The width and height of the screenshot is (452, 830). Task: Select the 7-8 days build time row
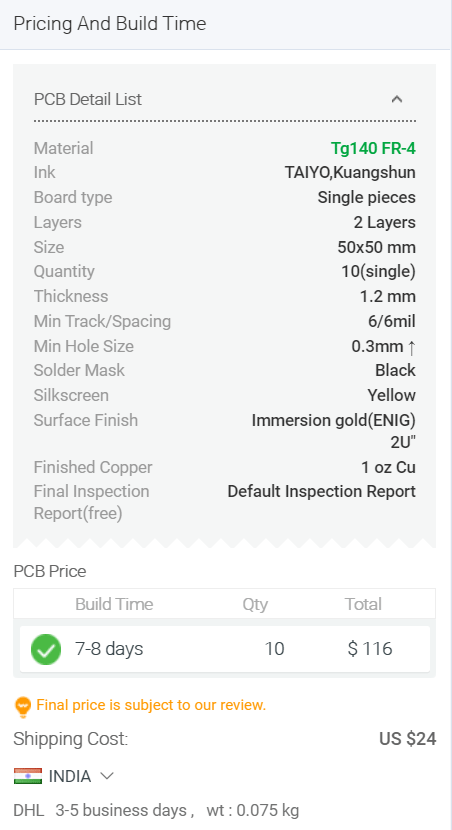[x=225, y=649]
